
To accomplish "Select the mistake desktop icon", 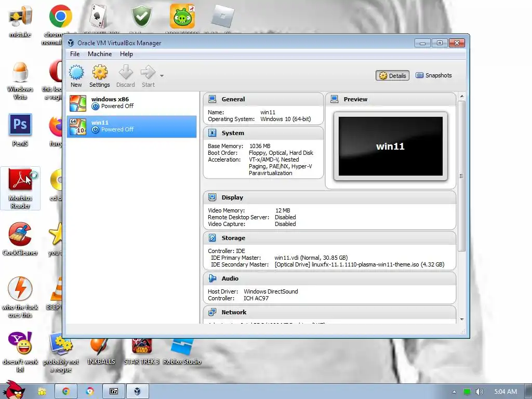I will [x=20, y=21].
